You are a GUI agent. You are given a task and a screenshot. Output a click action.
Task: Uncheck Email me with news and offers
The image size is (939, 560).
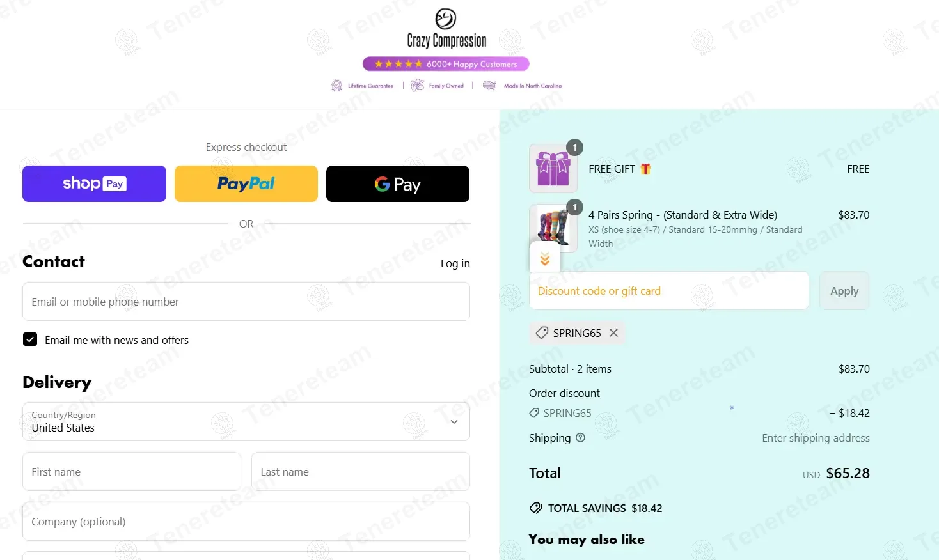coord(30,339)
